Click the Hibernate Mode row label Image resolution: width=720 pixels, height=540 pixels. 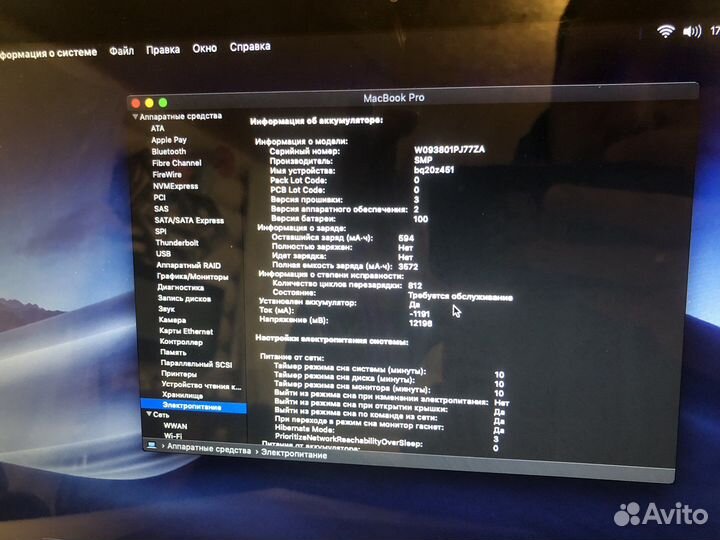point(304,429)
